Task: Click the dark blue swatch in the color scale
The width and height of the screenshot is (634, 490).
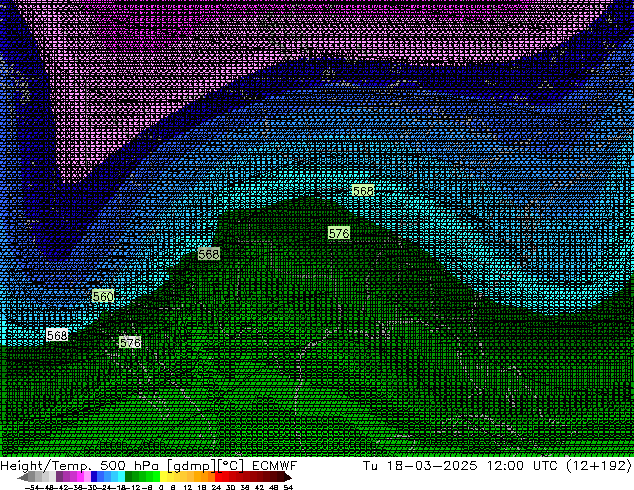Action: click(x=94, y=476)
